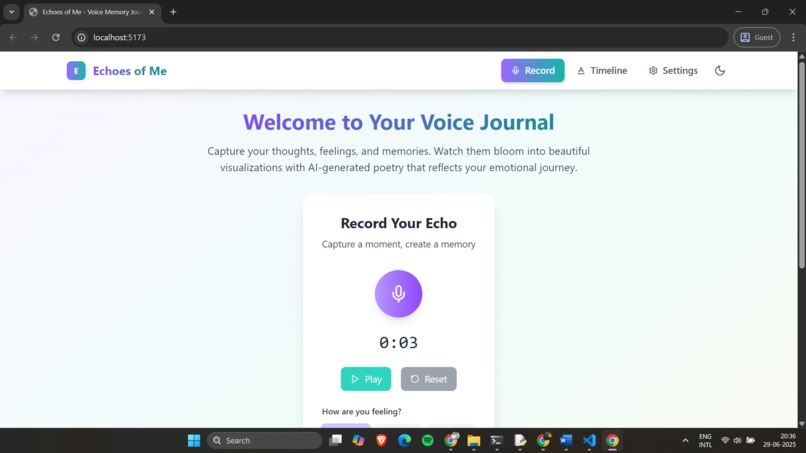Expand the tab search dropdown arrow

(x=11, y=12)
